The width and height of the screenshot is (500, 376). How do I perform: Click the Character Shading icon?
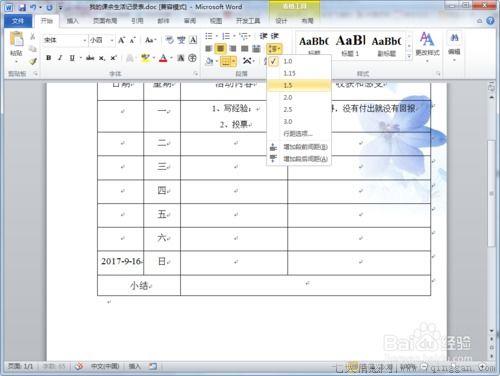coord(180,58)
